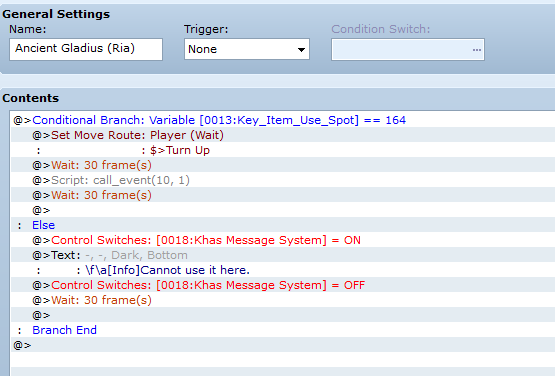Viewport: 555px width, 376px height.
Task: Select the Set Move Route: Player (Wait) command
Action: pos(128,135)
